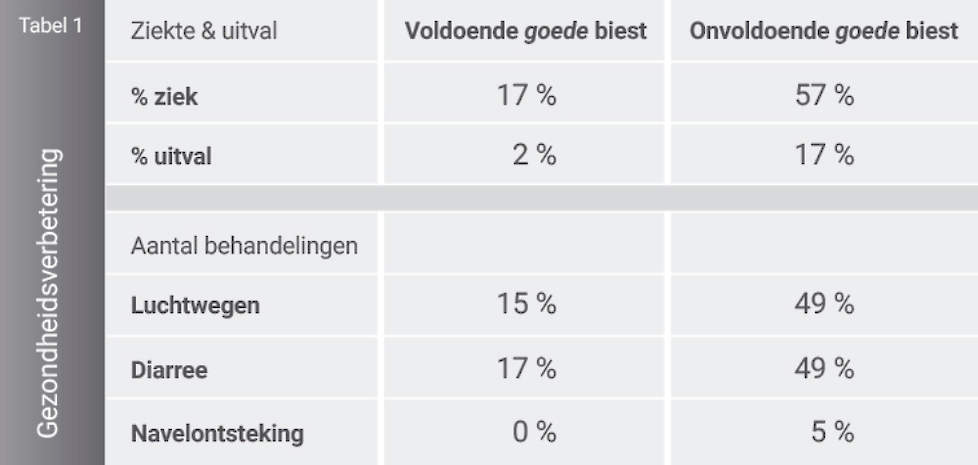Click the "Ziekte & uitval" header cell
The height and width of the screenshot is (465, 978).
tap(204, 31)
